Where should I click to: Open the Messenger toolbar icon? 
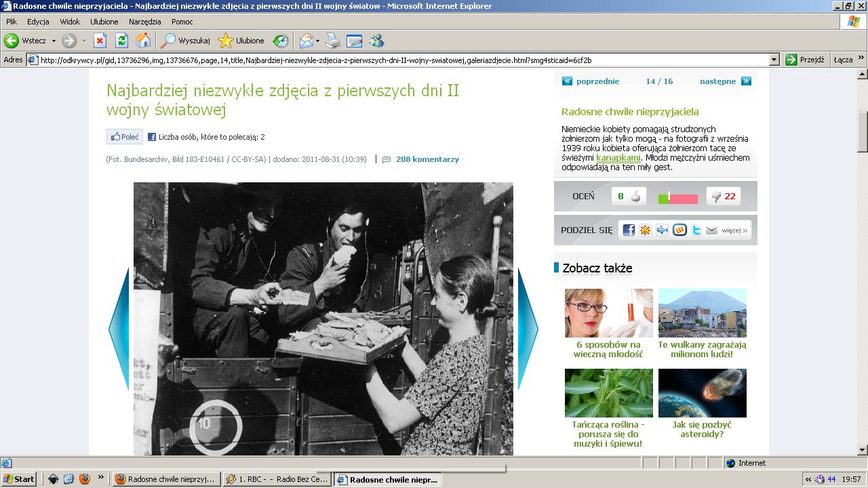tap(377, 41)
